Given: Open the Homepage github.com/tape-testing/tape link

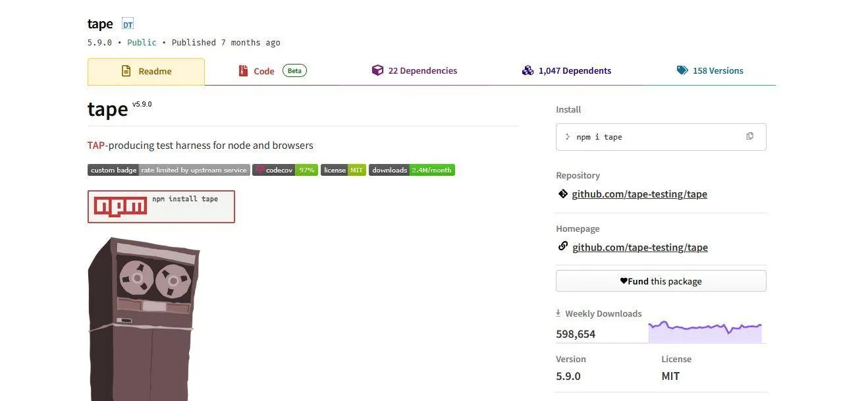Looking at the screenshot, I should point(640,248).
